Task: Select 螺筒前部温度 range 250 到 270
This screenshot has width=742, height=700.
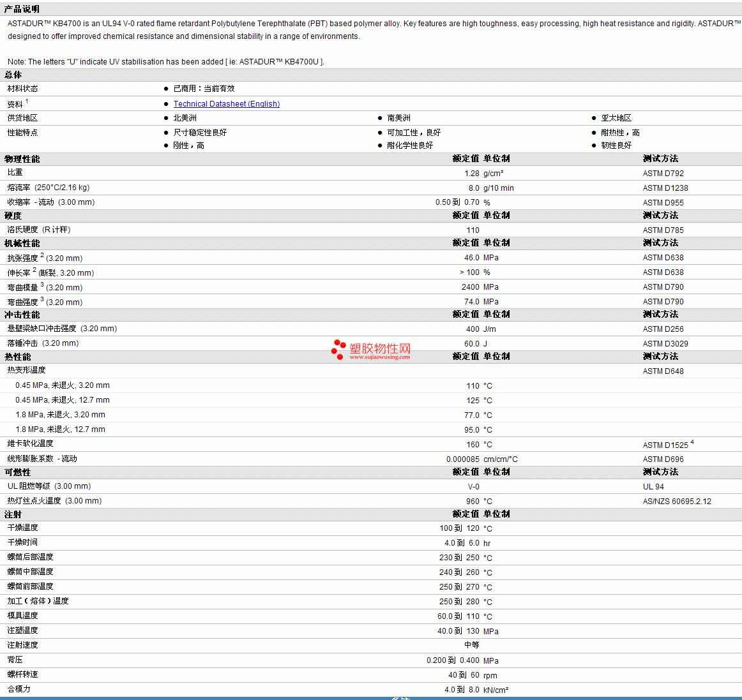Action: click(x=459, y=587)
